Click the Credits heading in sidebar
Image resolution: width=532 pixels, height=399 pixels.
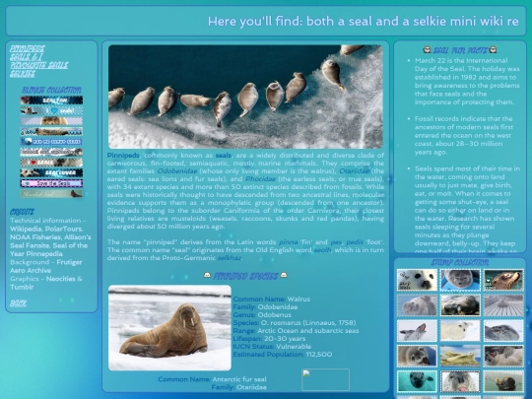point(22,212)
